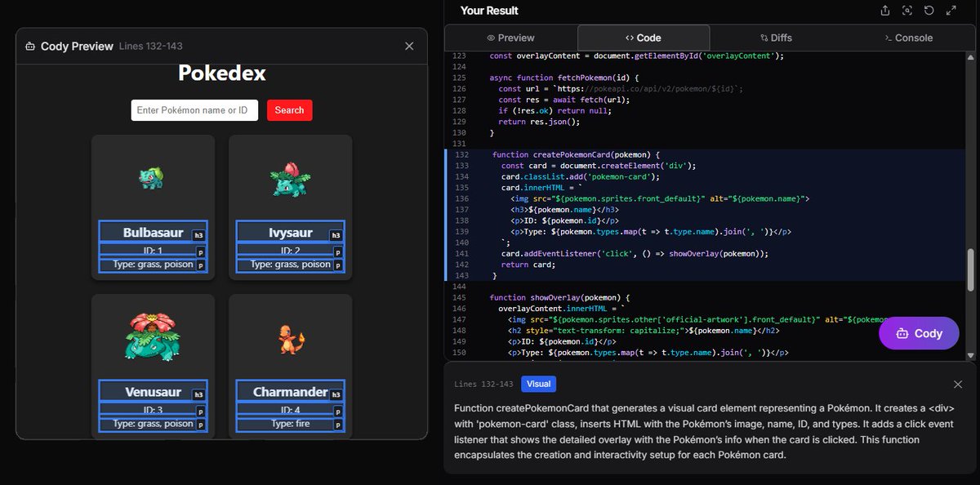
Task: Click the Bulbasaur sprite image
Action: click(152, 178)
